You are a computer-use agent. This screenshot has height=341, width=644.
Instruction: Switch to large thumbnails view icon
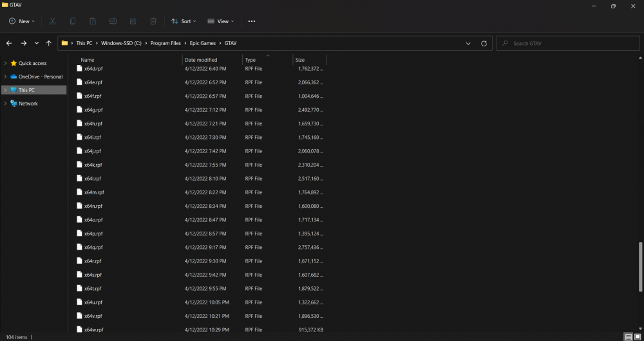point(638,336)
